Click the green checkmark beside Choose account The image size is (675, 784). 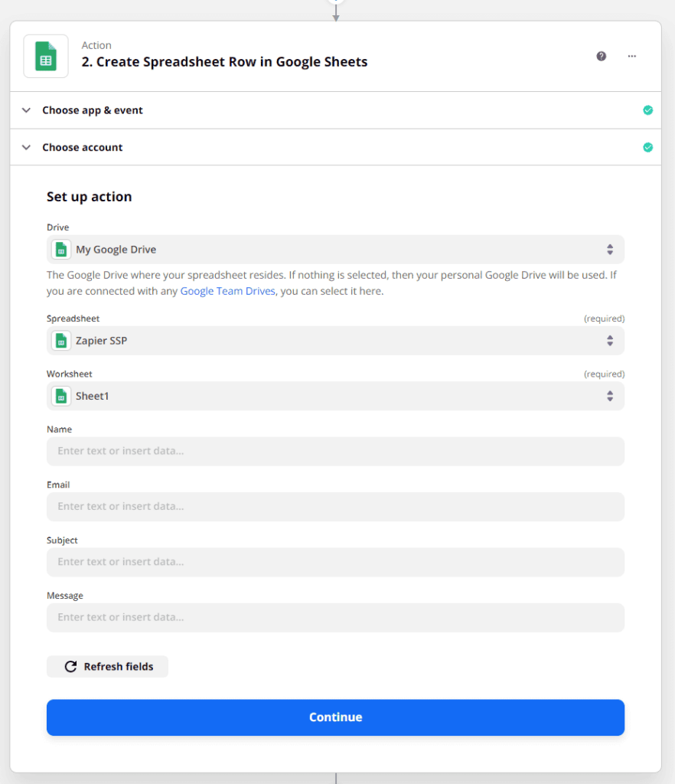(x=647, y=148)
